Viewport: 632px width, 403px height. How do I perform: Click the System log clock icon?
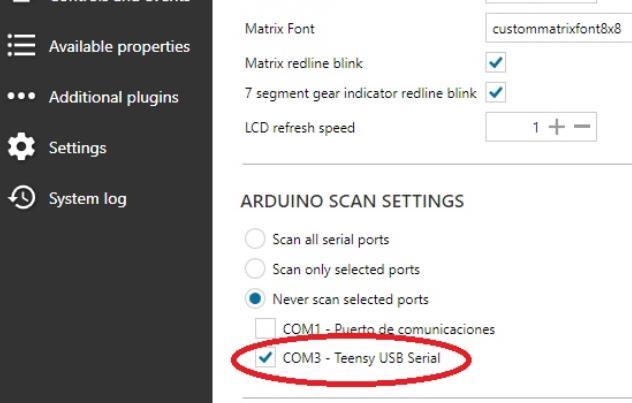[22, 198]
